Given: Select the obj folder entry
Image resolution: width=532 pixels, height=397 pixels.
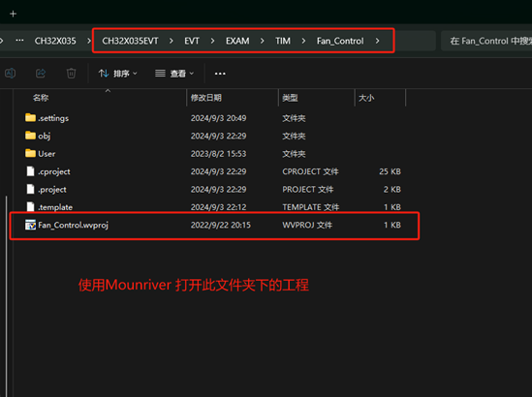Looking at the screenshot, I should pyautogui.click(x=214, y=136).
